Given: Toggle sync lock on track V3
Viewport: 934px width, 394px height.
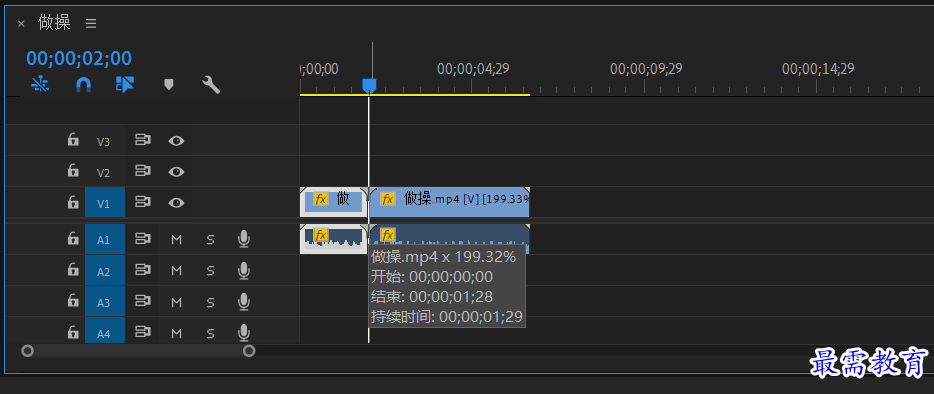Looking at the screenshot, I should 142,140.
